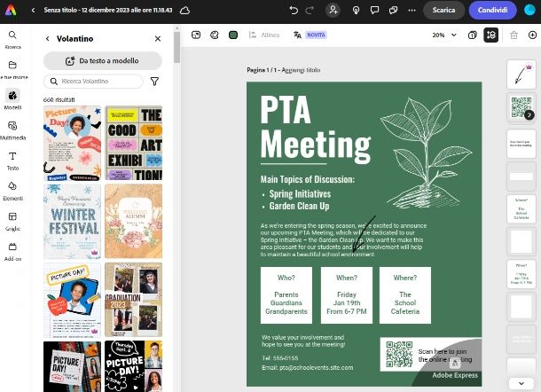
Task: Select the arrow layer thumbnail
Action: (521, 74)
